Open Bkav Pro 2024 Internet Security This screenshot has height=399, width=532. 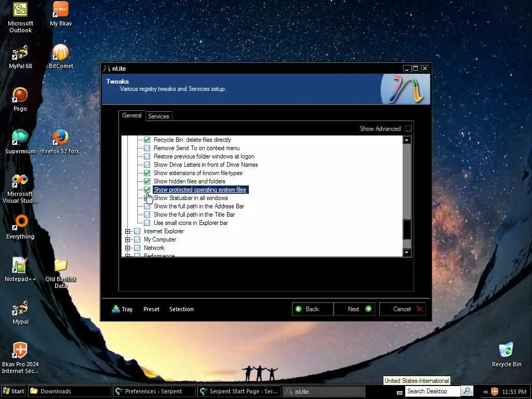click(20, 358)
